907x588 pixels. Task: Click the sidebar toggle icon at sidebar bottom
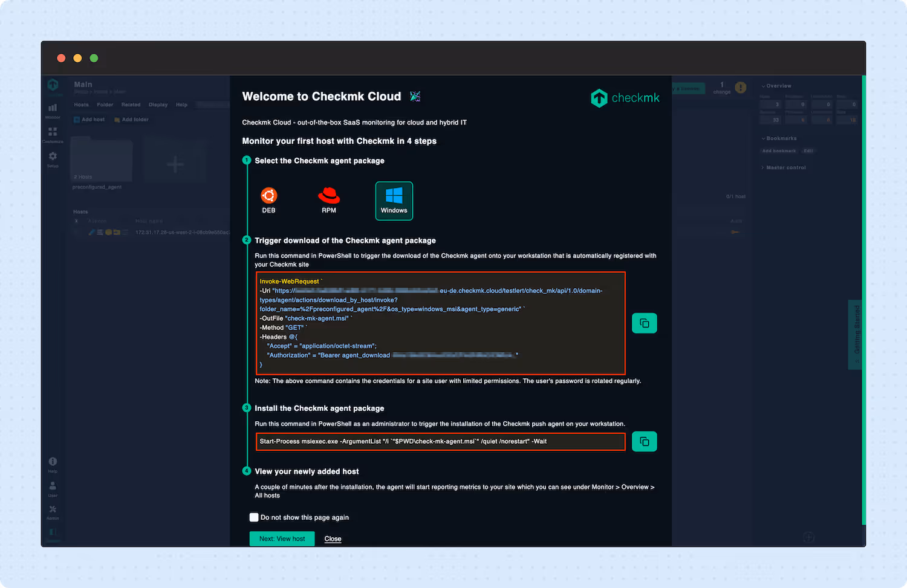coord(53,532)
